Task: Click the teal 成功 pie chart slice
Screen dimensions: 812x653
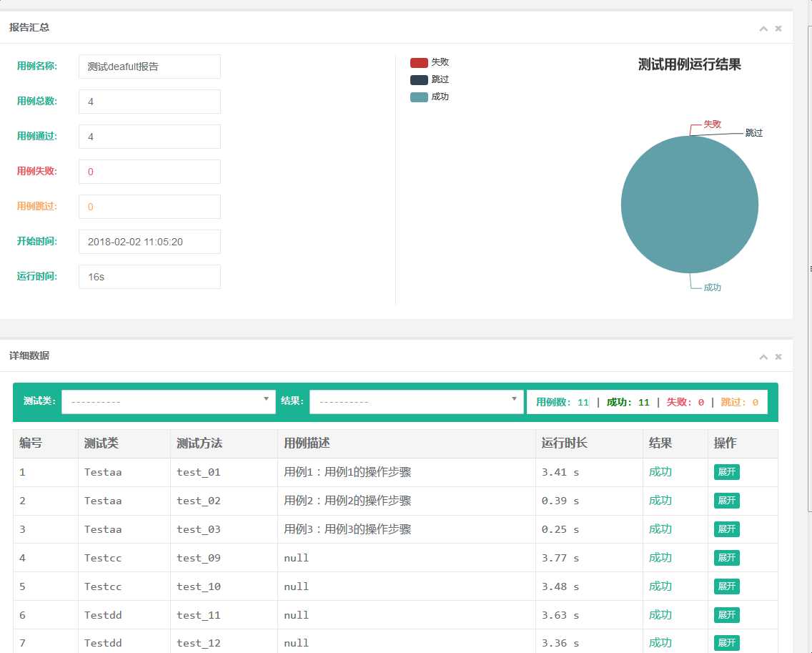Action: pos(689,204)
